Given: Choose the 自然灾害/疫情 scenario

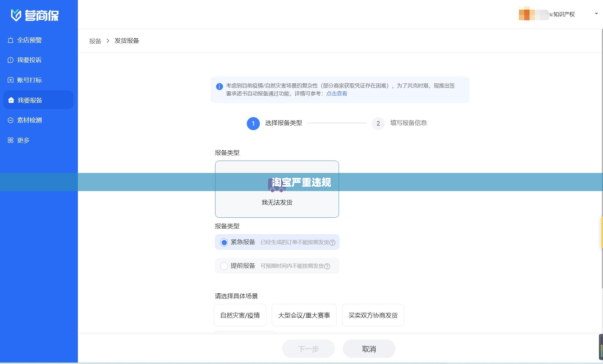Looking at the screenshot, I should click(240, 315).
